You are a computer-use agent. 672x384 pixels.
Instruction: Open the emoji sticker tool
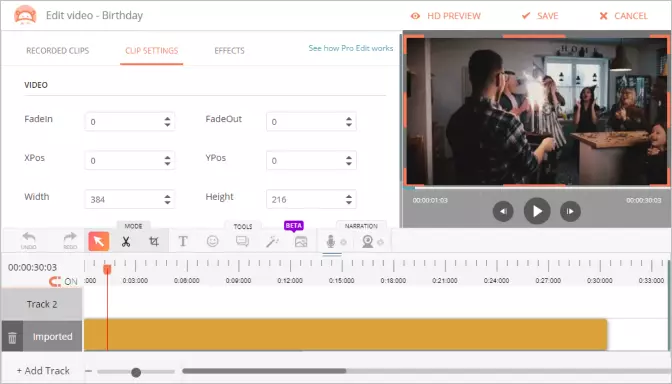(x=213, y=241)
